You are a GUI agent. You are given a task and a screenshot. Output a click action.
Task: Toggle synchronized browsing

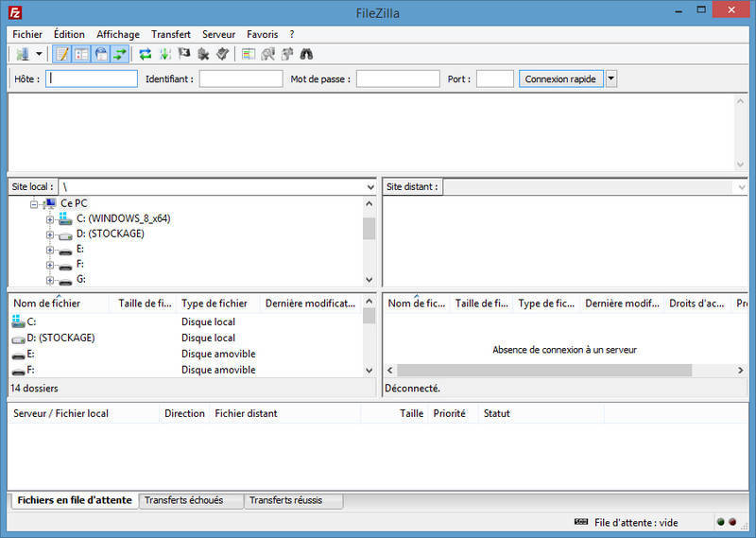click(x=287, y=54)
